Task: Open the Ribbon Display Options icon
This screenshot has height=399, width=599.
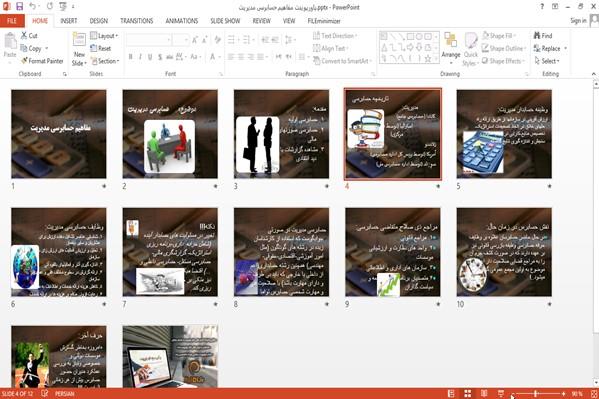Action: coord(555,6)
